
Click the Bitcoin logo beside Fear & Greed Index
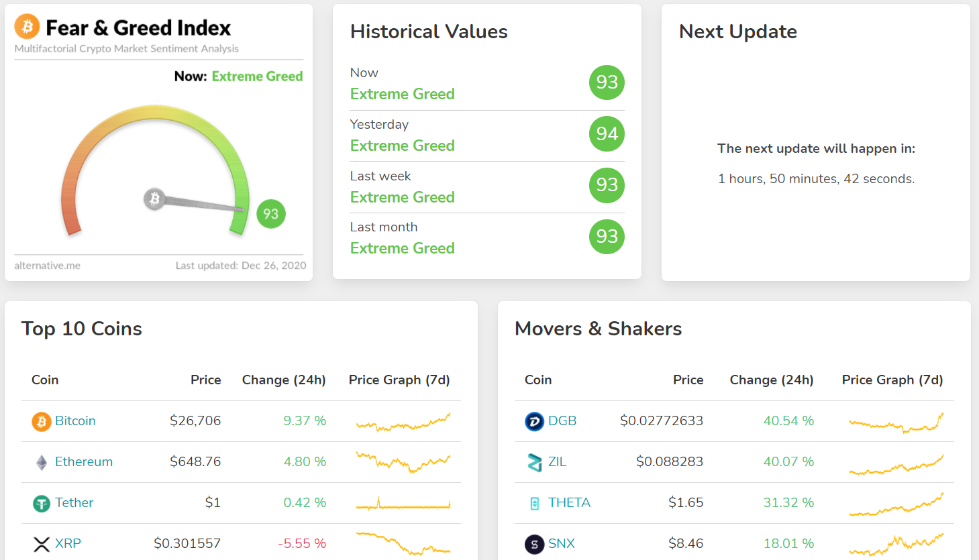(27, 26)
